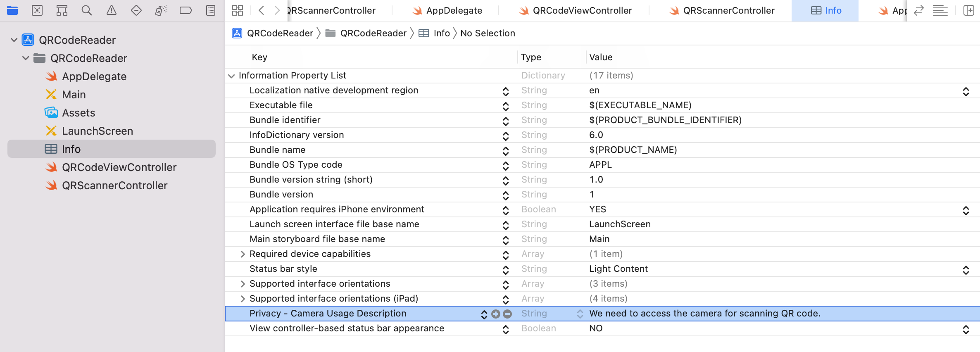Open Status bar style value dropdown
This screenshot has width=980, height=352.
pyautogui.click(x=966, y=270)
